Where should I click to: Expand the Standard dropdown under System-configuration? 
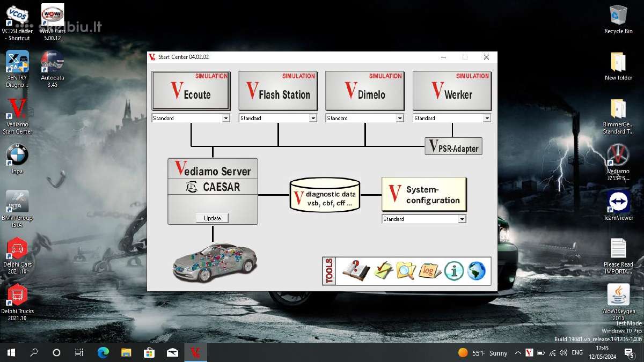[x=462, y=219]
